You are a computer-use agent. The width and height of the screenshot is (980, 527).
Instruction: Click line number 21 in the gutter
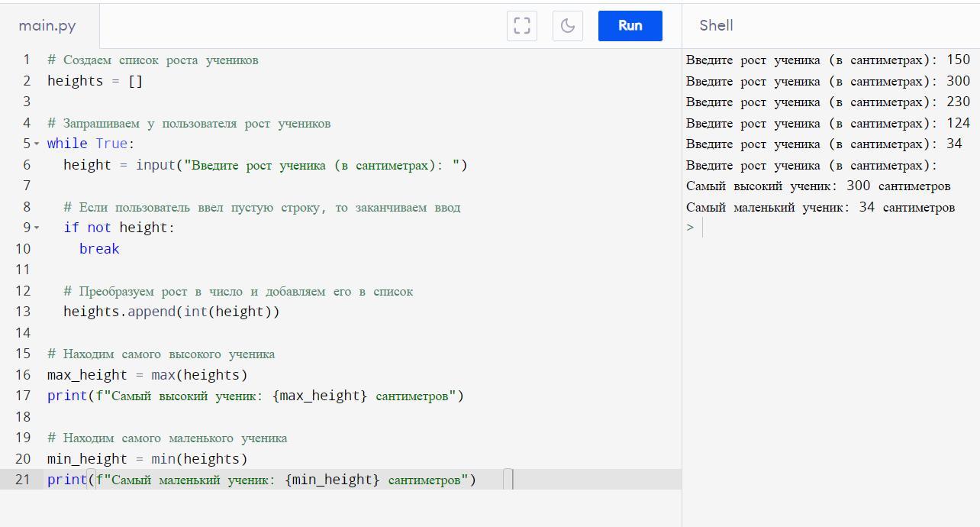pos(23,480)
